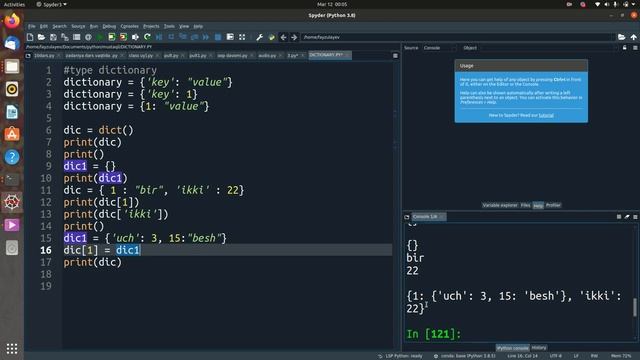Open the Tools menu
Screen dimensions: 640x360
169,26
